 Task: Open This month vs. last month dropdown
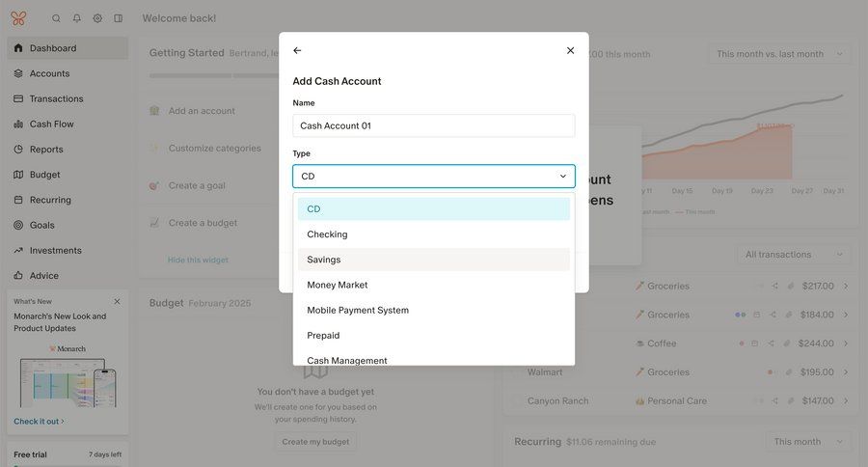coord(779,54)
